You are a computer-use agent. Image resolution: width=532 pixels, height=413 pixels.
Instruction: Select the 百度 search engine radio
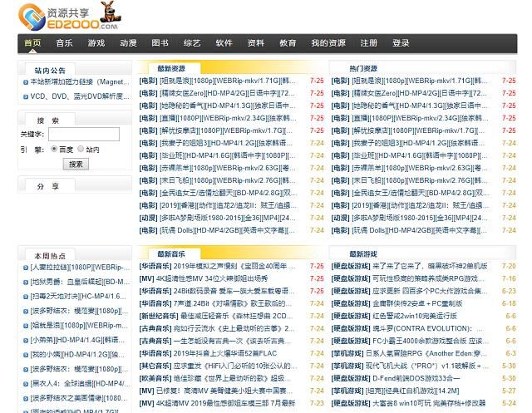click(54, 150)
